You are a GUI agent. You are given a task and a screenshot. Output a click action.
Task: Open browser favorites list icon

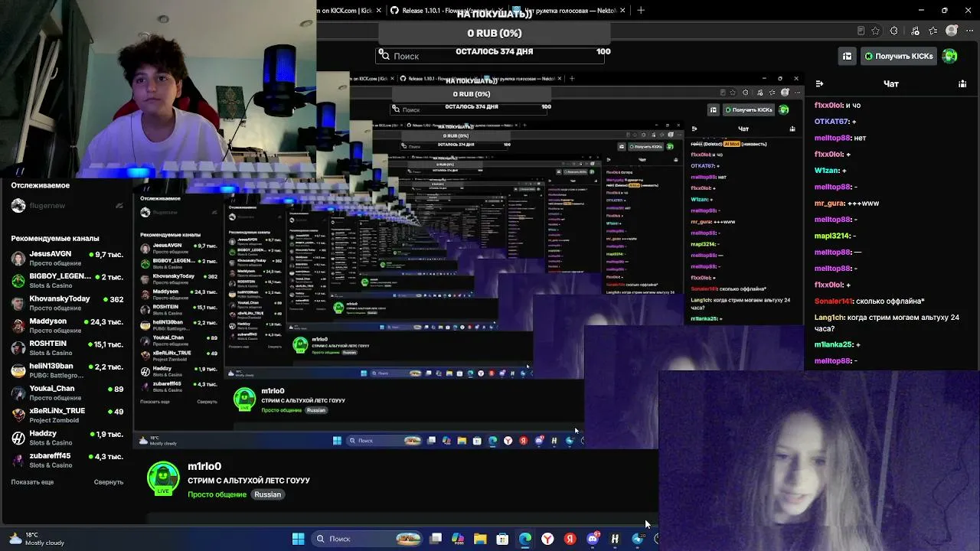click(x=933, y=31)
